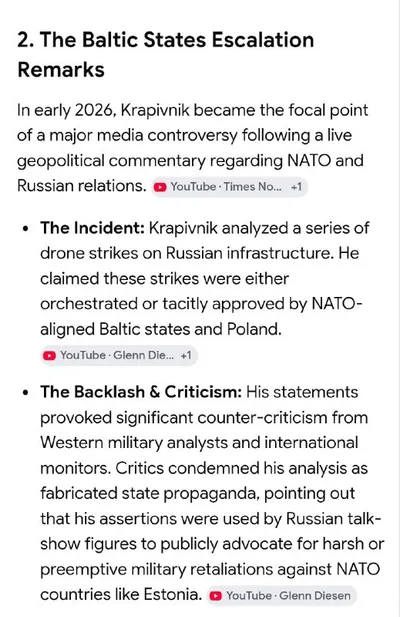
Task: Click the word Estonia in the last bullet
Action: (x=173, y=594)
